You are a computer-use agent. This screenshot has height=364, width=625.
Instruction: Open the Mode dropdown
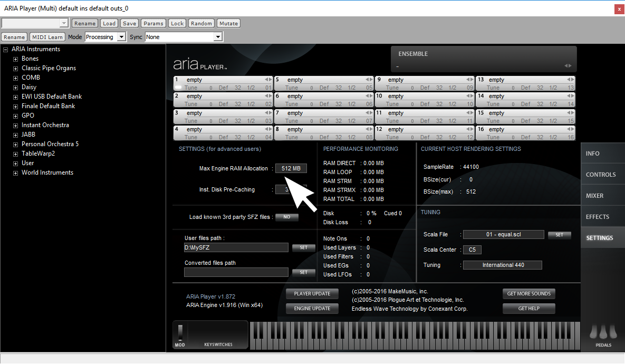[105, 37]
